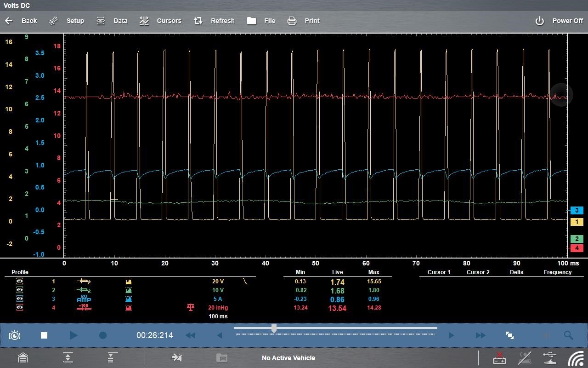
Task: Click the playback position slider handle
Action: 274,328
